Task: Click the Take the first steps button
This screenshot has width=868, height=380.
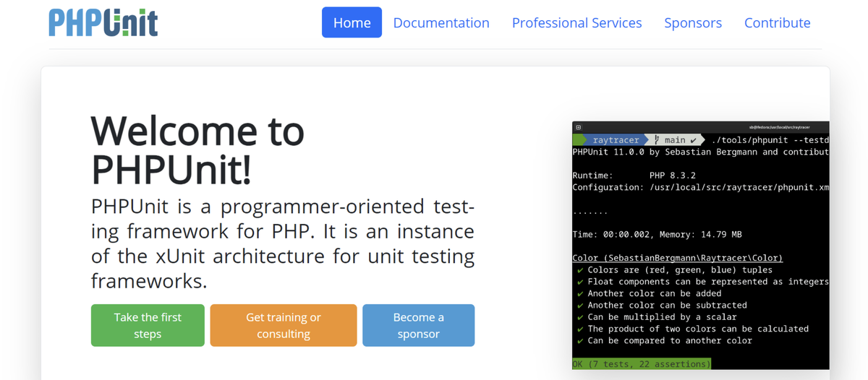Action: point(148,325)
